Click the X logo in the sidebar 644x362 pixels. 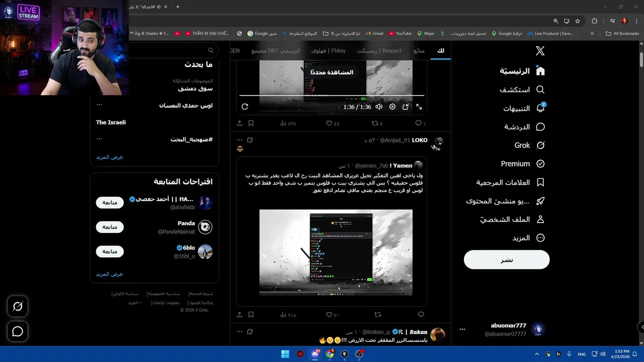(x=540, y=51)
